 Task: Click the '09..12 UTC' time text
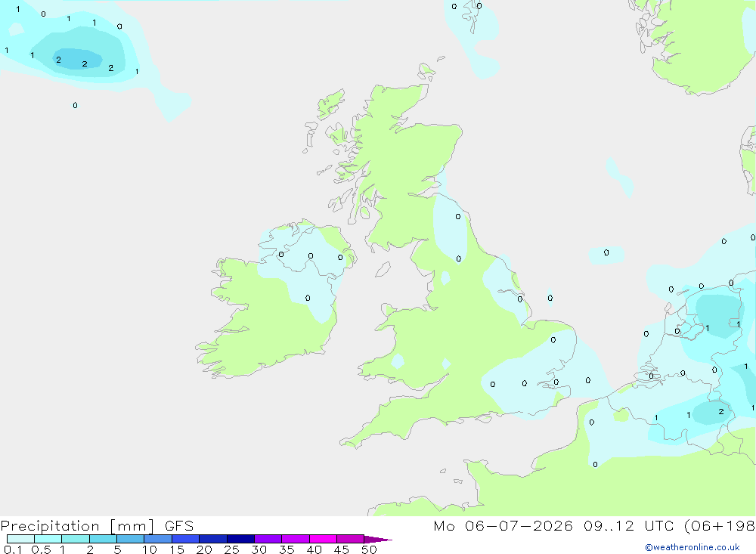point(629,526)
